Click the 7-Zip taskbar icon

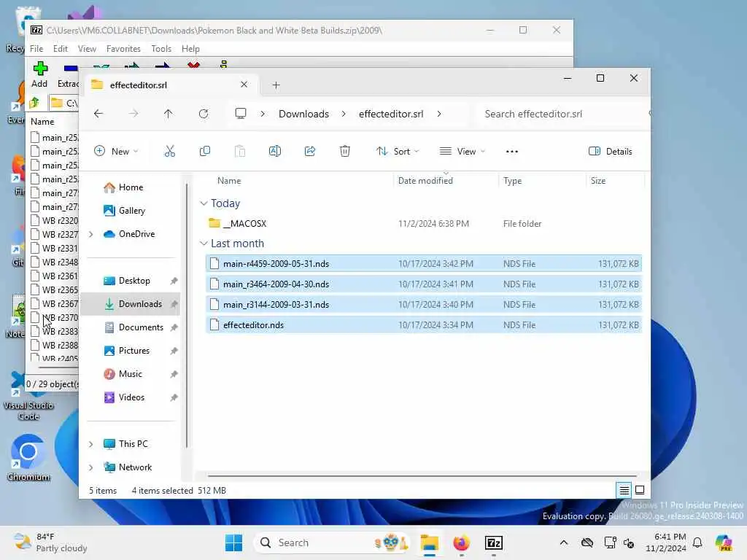tap(494, 542)
